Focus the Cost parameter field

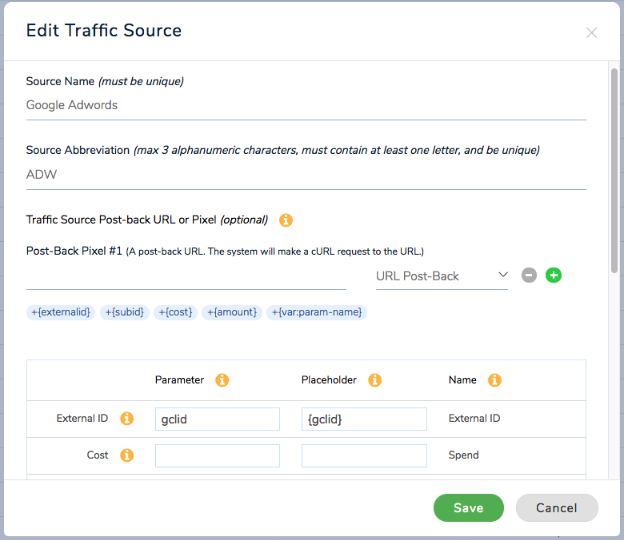point(217,456)
